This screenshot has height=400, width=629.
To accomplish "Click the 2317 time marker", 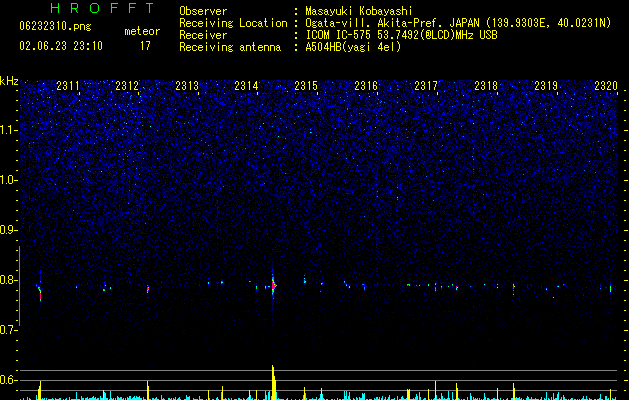I will [426, 86].
